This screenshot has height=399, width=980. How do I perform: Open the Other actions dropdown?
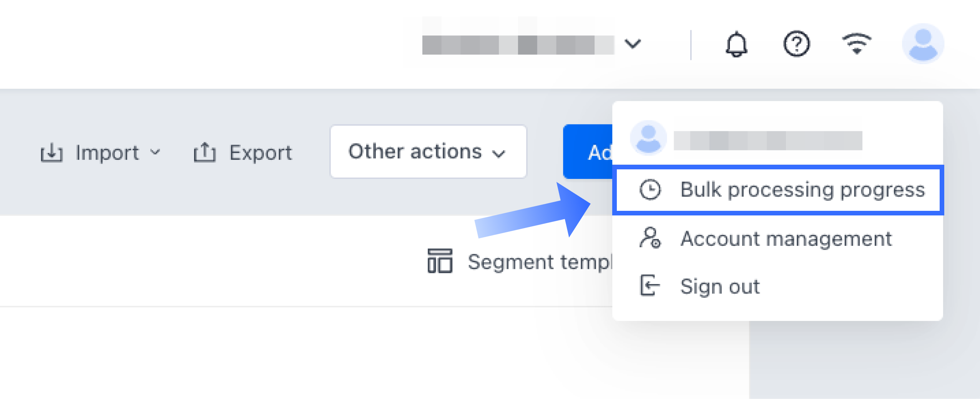pos(428,152)
